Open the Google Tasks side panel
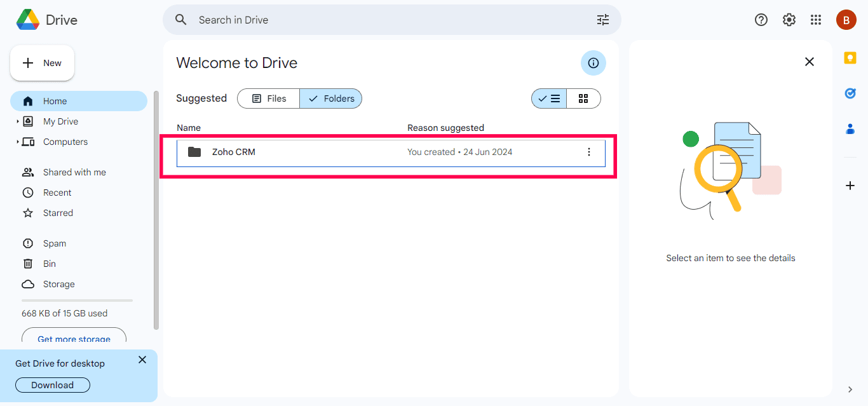 click(850, 93)
